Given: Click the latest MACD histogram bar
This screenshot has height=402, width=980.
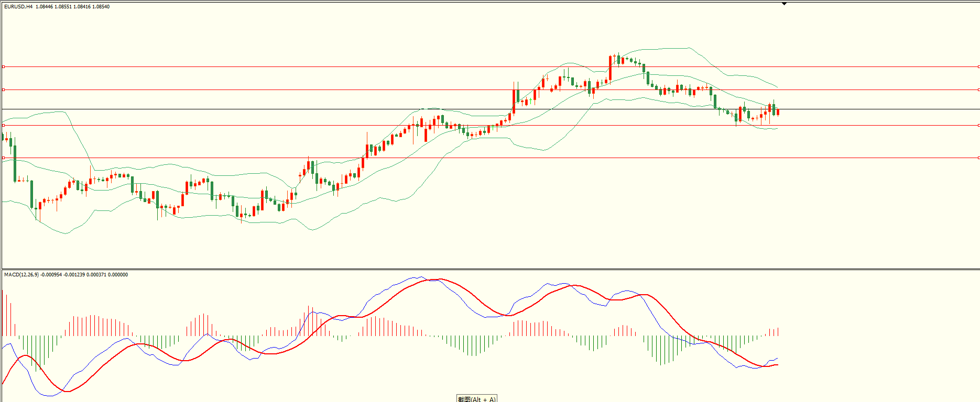Looking at the screenshot, I should tap(778, 331).
